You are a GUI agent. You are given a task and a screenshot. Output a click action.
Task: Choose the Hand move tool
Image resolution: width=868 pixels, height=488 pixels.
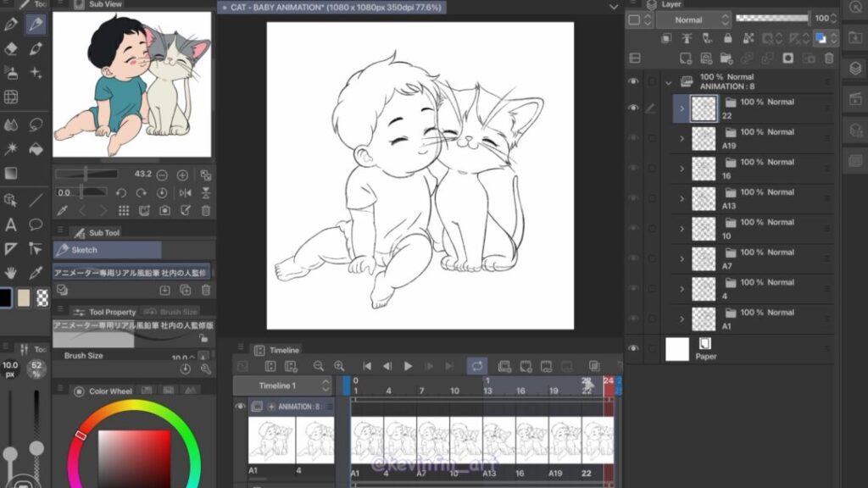[x=11, y=273]
